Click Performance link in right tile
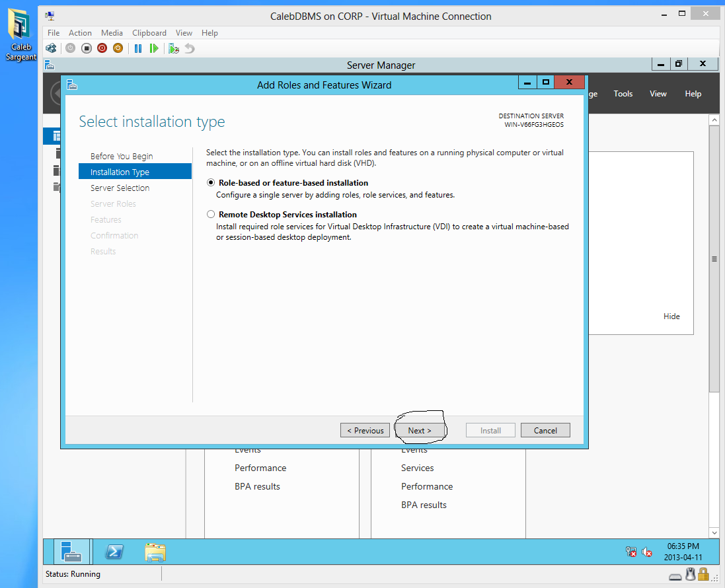The height and width of the screenshot is (588, 725). pyautogui.click(x=427, y=486)
